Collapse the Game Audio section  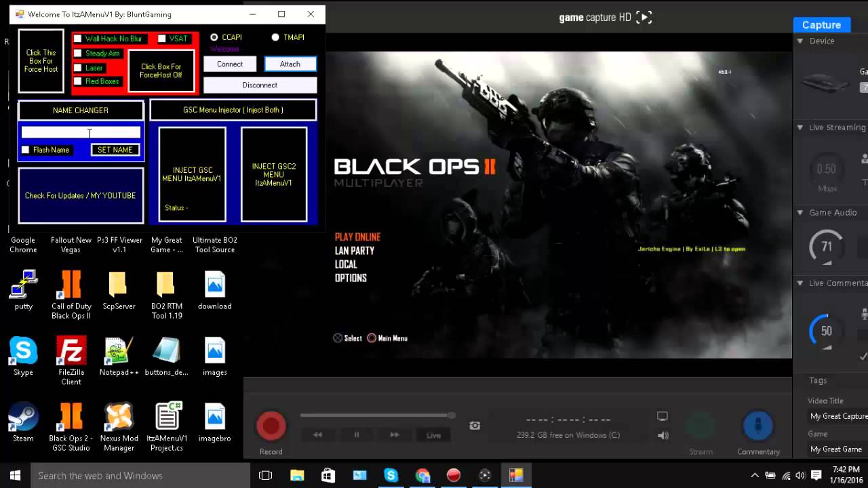800,212
